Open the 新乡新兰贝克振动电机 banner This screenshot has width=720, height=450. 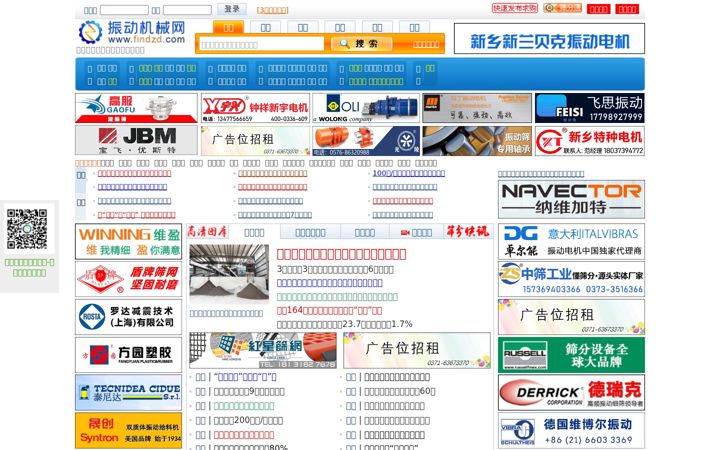(x=549, y=39)
